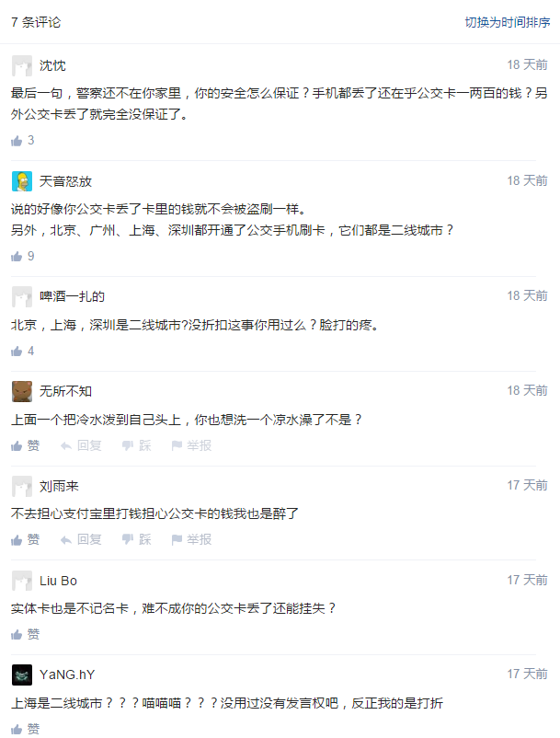
Task: Switch comments to time-based sorting
Action: click(507, 22)
